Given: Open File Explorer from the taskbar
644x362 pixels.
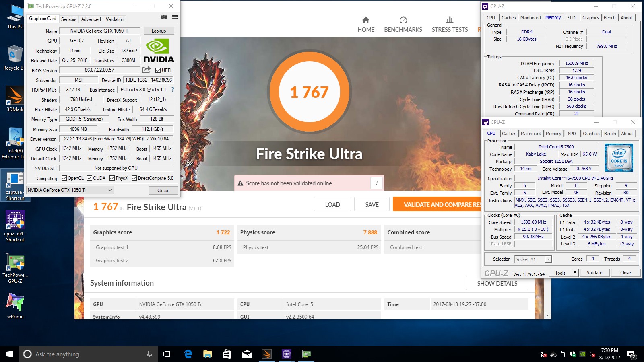Looking at the screenshot, I should tap(208, 354).
